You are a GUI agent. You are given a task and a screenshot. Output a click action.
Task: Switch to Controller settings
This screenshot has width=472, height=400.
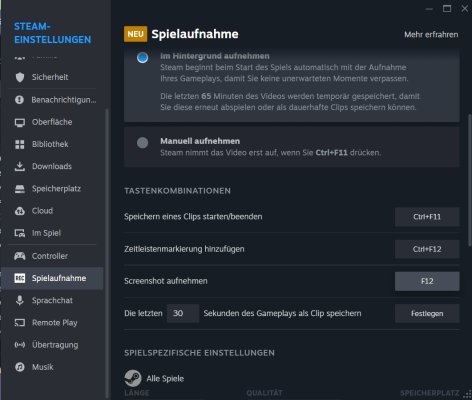pos(52,256)
